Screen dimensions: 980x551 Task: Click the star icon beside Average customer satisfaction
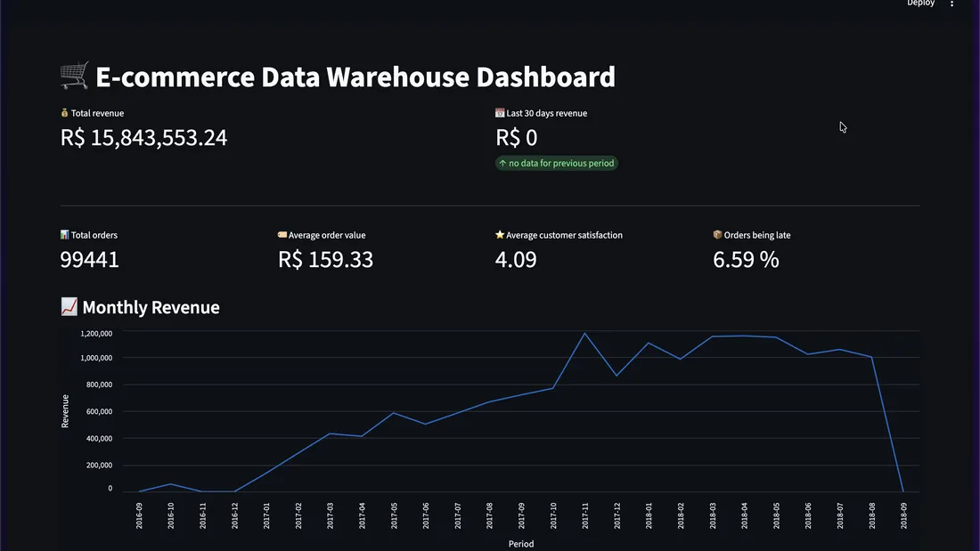click(x=500, y=234)
